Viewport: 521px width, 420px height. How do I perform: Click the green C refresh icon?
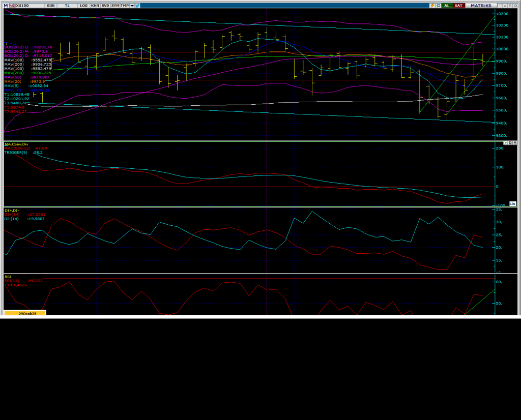(x=438, y=6)
